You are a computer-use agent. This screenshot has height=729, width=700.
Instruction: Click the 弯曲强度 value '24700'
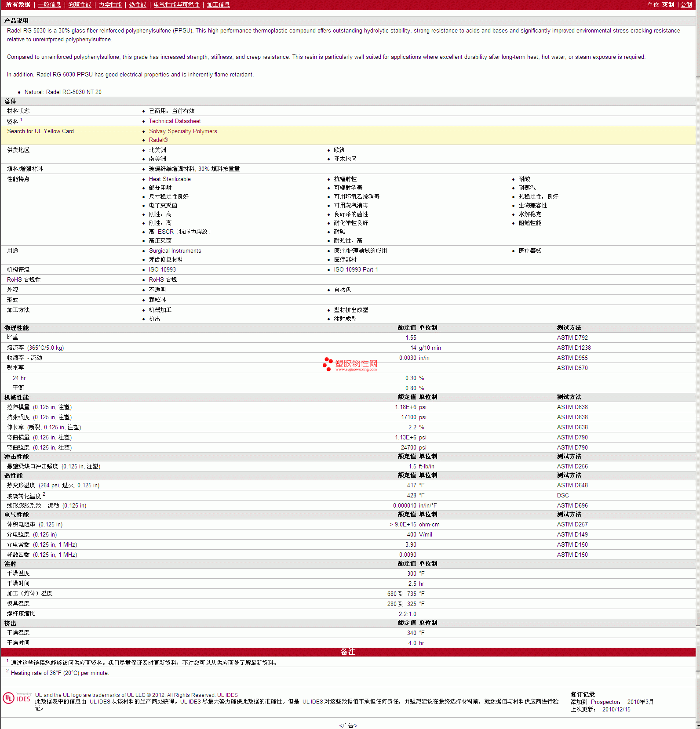tap(408, 447)
